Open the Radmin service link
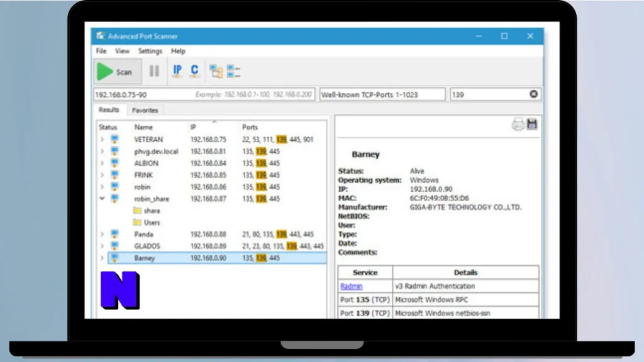 (x=351, y=286)
